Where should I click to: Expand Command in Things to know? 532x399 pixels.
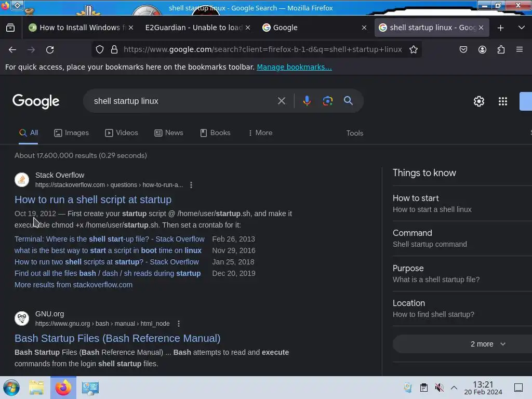pyautogui.click(x=462, y=238)
